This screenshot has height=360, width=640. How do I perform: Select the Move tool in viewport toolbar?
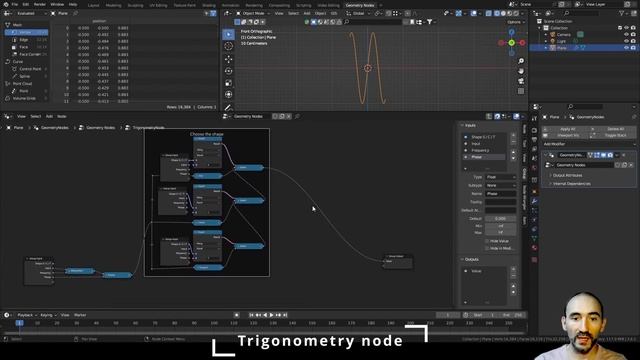point(229,59)
